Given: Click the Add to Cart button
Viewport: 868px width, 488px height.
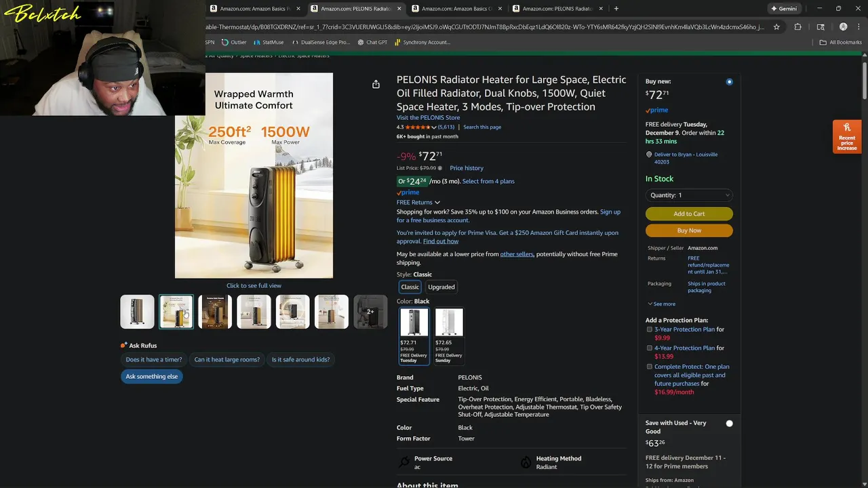Looking at the screenshot, I should pyautogui.click(x=689, y=213).
